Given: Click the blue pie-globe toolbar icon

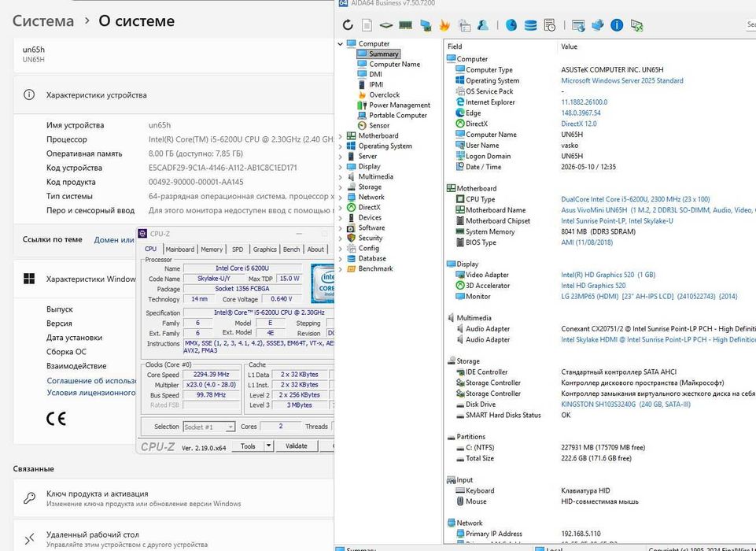Looking at the screenshot, I should (x=511, y=25).
